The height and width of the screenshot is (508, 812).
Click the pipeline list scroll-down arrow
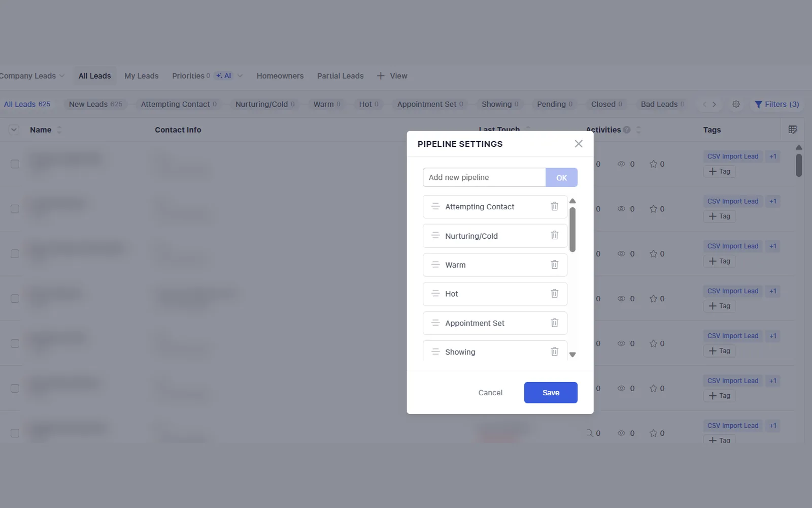pos(572,355)
